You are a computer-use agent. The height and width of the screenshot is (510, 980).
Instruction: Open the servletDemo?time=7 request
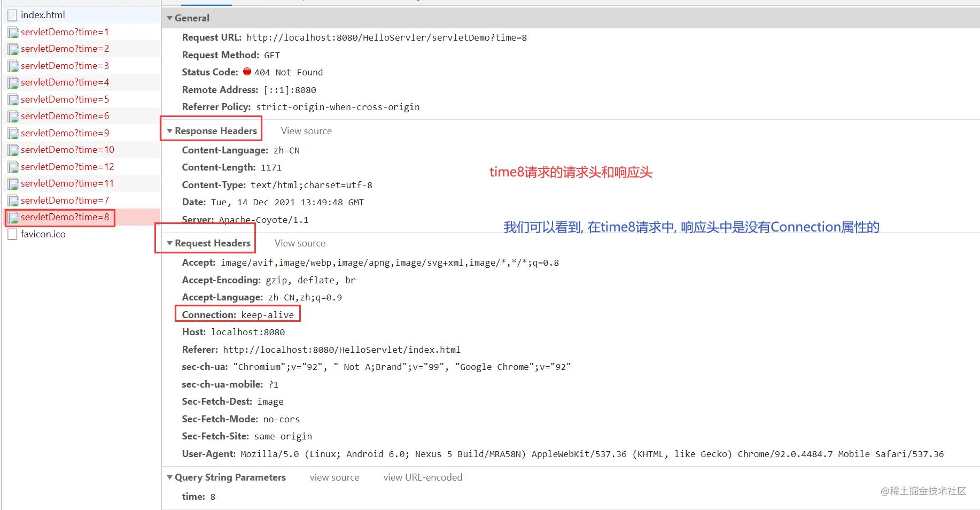[65, 200]
